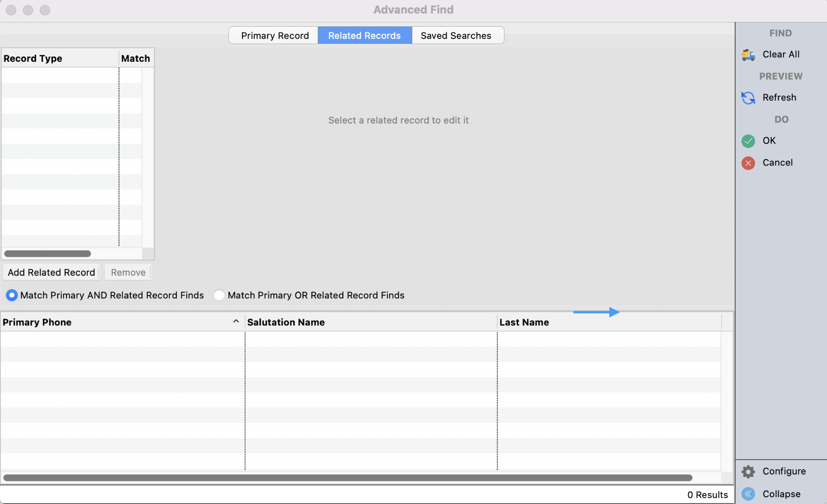Viewport: 827px width, 504px height.
Task: Click the Record Type column header
Action: pyautogui.click(x=33, y=59)
